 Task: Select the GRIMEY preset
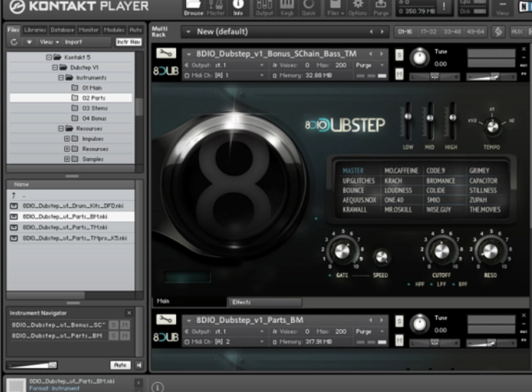coord(479,170)
